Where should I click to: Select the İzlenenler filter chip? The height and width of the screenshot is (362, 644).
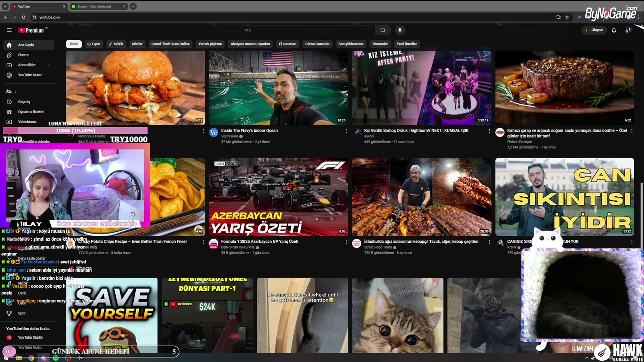pos(380,44)
